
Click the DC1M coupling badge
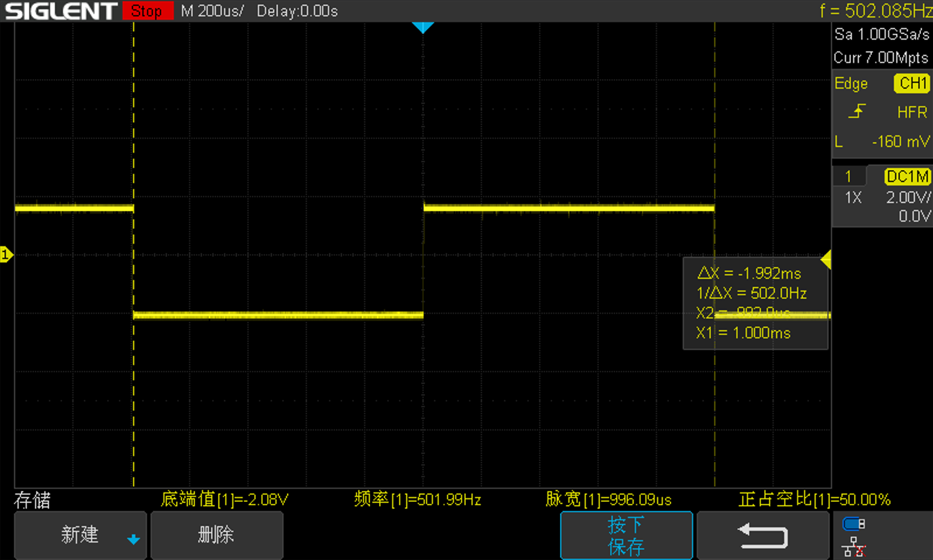(907, 176)
